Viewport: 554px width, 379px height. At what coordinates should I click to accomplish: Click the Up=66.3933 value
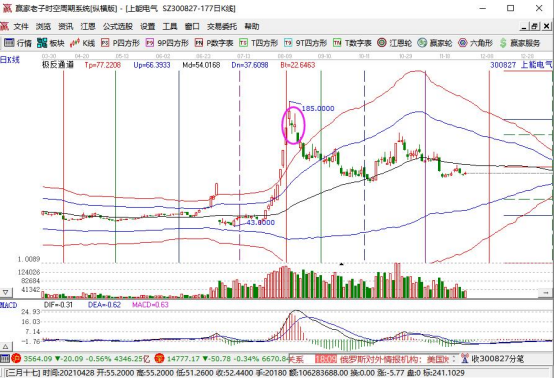click(x=152, y=65)
